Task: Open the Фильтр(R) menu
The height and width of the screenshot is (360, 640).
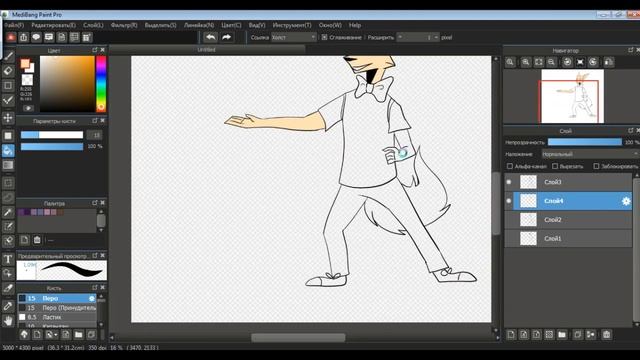Action: 124,25
